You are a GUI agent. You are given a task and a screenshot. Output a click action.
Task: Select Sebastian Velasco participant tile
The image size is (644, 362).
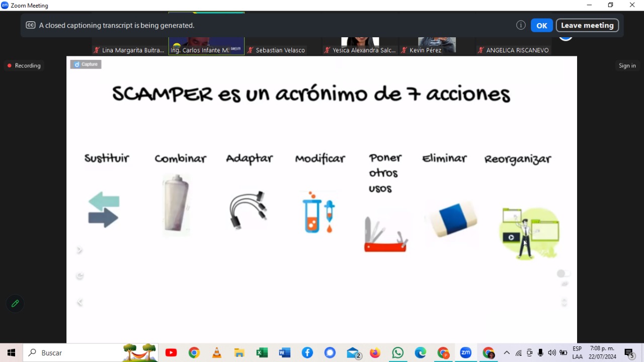pyautogui.click(x=283, y=46)
